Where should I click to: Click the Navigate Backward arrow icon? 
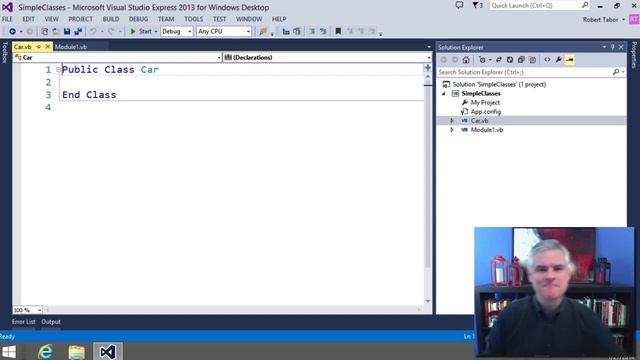pyautogui.click(x=12, y=31)
